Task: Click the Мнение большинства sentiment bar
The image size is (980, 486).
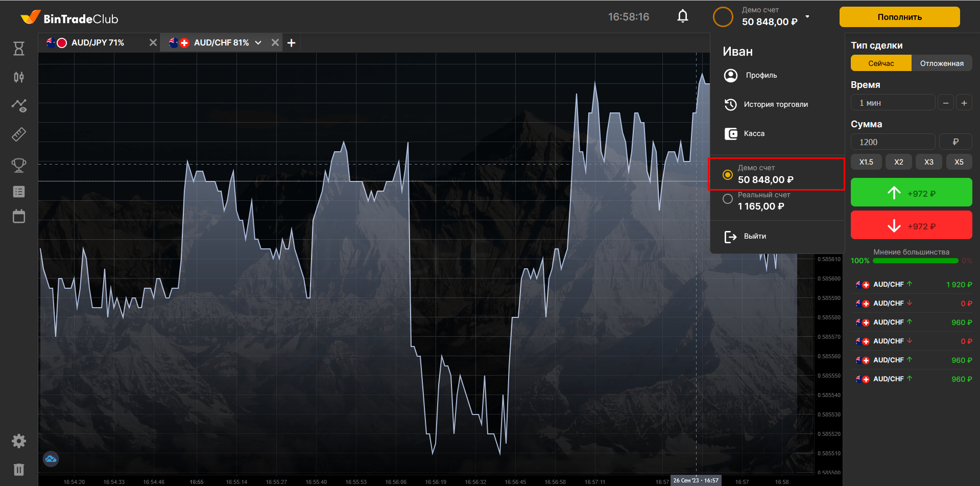Action: pyautogui.click(x=915, y=261)
